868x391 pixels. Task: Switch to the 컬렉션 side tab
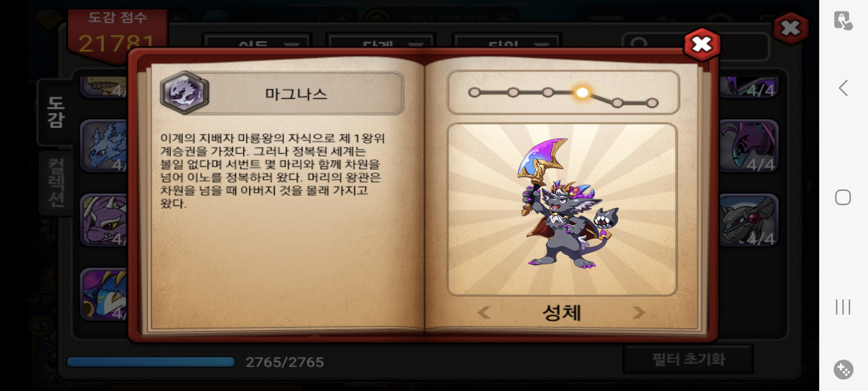[x=56, y=183]
